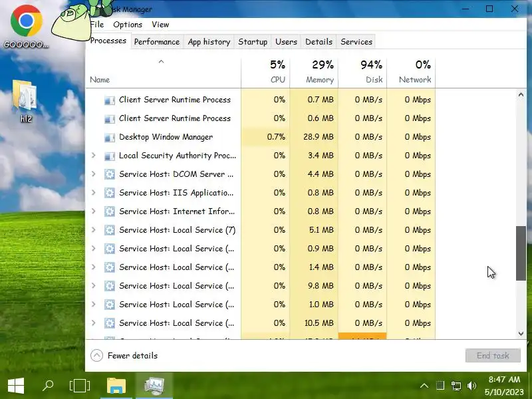Switch to the App history tab
The height and width of the screenshot is (399, 532).
click(209, 42)
